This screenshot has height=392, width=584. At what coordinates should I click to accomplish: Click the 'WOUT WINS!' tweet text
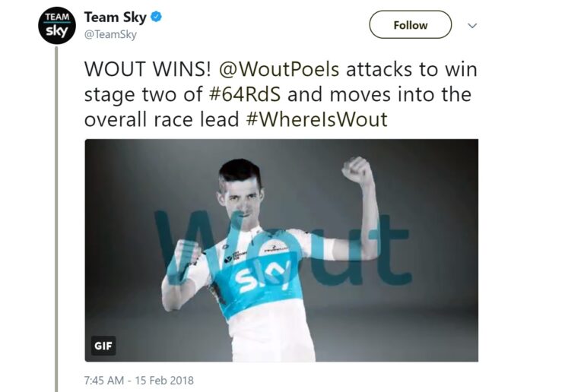point(148,69)
